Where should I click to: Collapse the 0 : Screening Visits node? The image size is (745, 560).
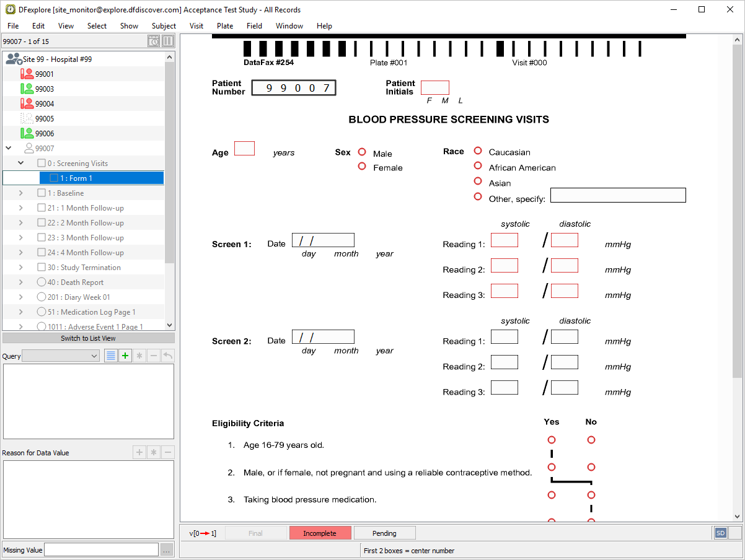point(20,164)
